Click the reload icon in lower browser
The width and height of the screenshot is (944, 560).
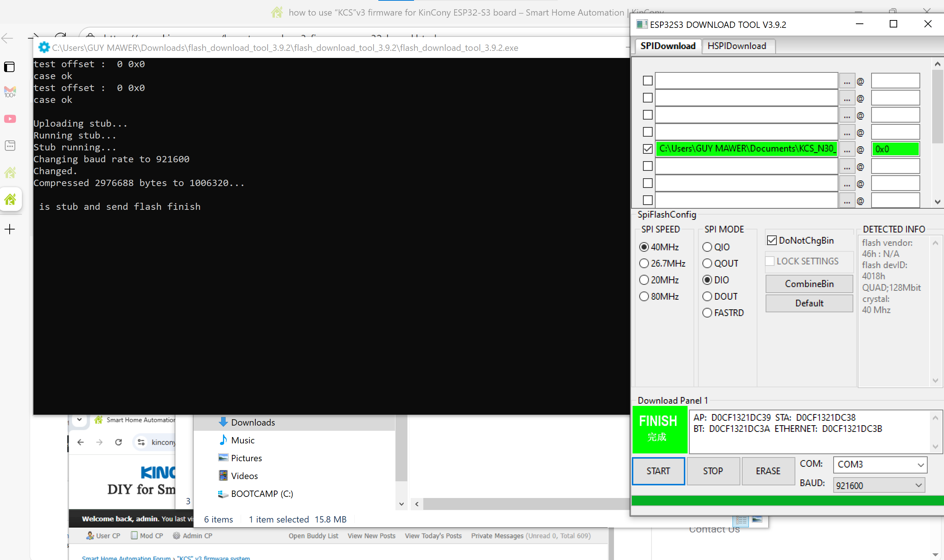[x=118, y=442]
